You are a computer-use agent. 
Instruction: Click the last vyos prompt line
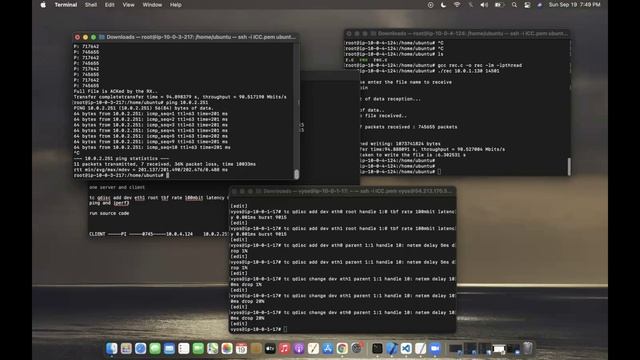(259, 329)
